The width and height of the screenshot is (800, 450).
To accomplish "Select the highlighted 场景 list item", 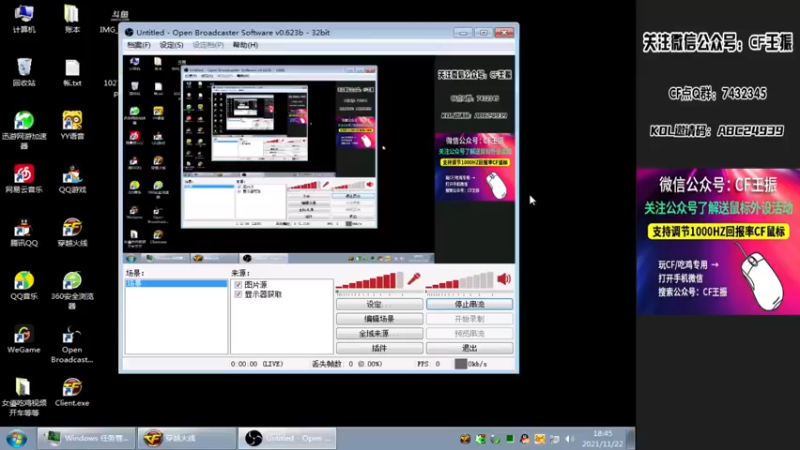I will [x=176, y=283].
